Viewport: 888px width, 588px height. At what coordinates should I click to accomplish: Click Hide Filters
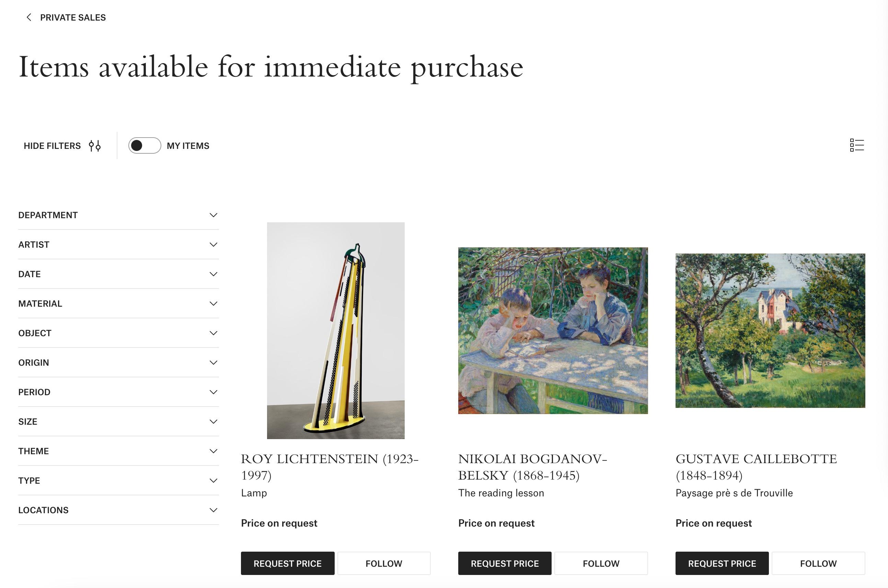pyautogui.click(x=52, y=146)
